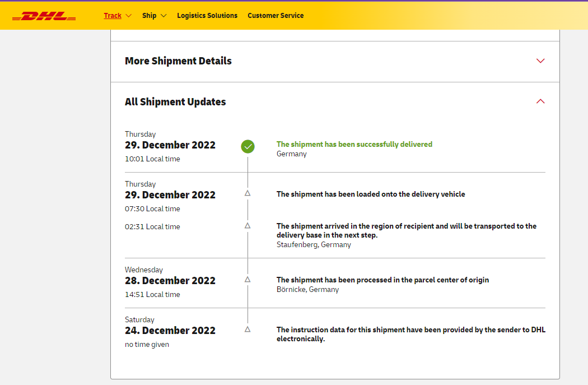This screenshot has height=385, width=588.
Task: Open the Ship dropdown menu
Action: (149, 16)
